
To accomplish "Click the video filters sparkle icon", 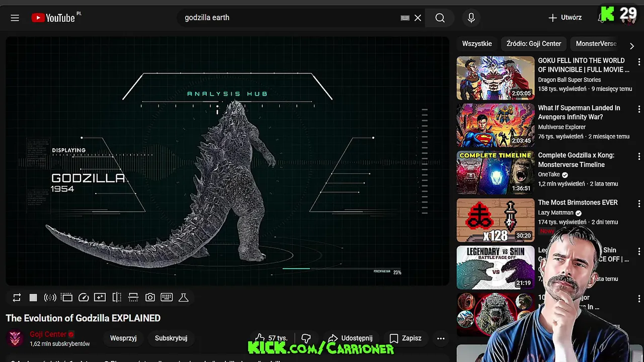I will coord(100,298).
